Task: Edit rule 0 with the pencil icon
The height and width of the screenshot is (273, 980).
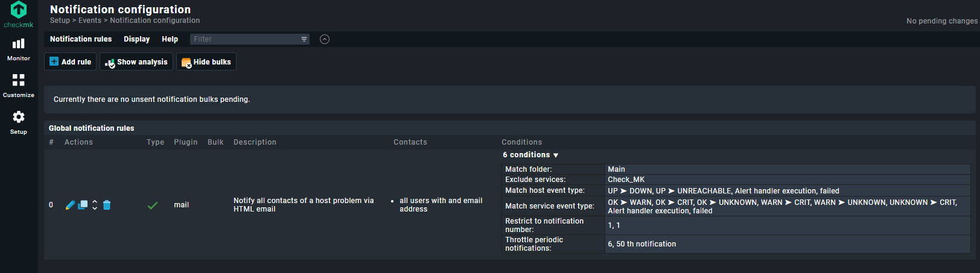Action: [70, 205]
